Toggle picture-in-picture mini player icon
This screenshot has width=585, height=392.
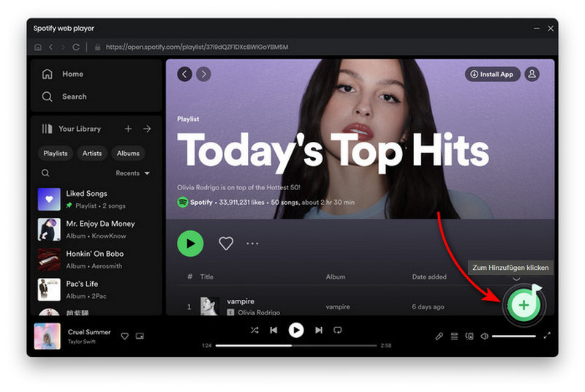pyautogui.click(x=140, y=336)
